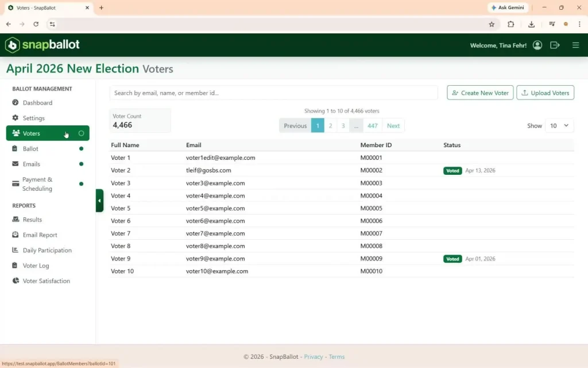Click Voted badge for Voter 2

[452, 170]
